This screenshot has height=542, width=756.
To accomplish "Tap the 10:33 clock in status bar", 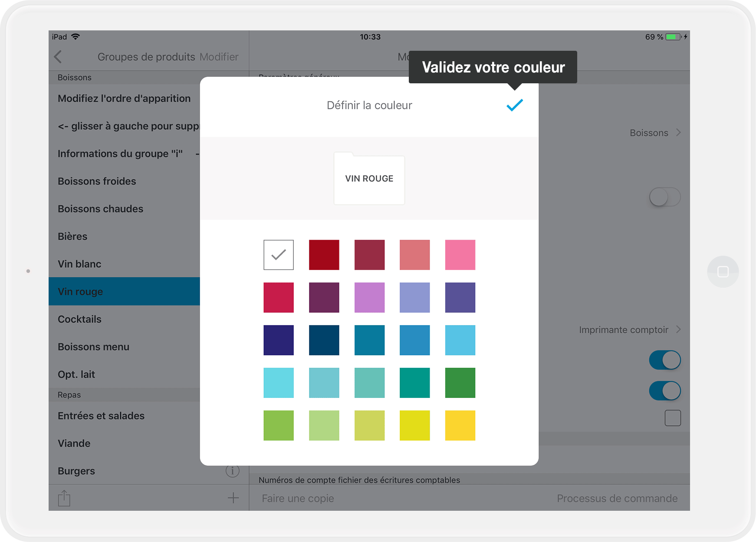I will click(x=370, y=37).
